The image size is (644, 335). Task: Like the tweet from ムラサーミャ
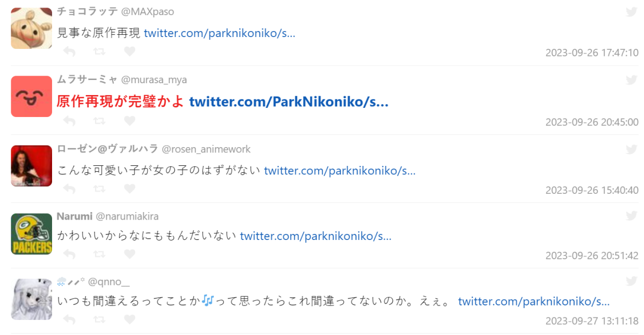point(129,121)
